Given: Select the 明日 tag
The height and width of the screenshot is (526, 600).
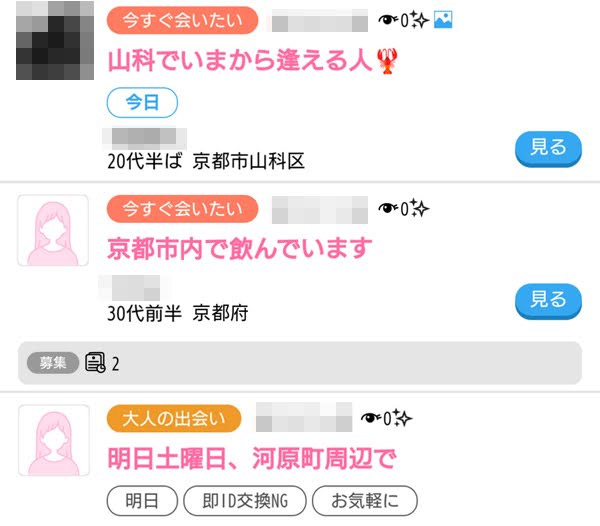Looking at the screenshot, I should point(142,501).
